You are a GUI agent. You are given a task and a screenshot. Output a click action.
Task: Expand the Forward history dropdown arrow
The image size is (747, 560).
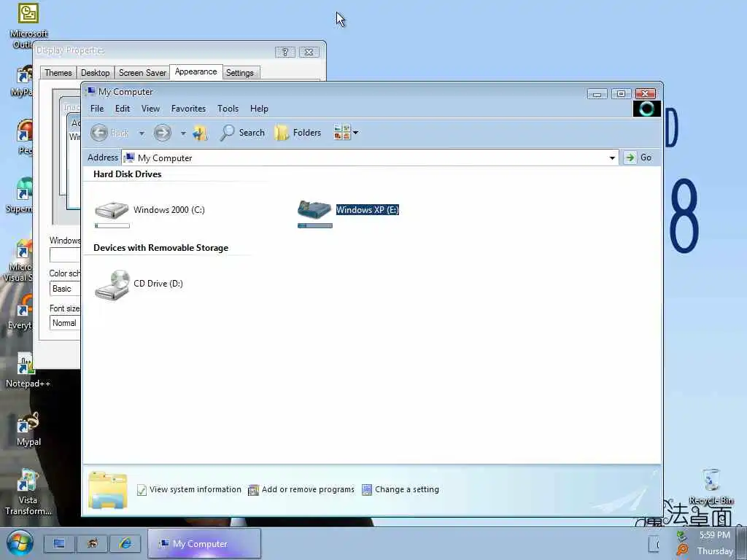pyautogui.click(x=183, y=133)
